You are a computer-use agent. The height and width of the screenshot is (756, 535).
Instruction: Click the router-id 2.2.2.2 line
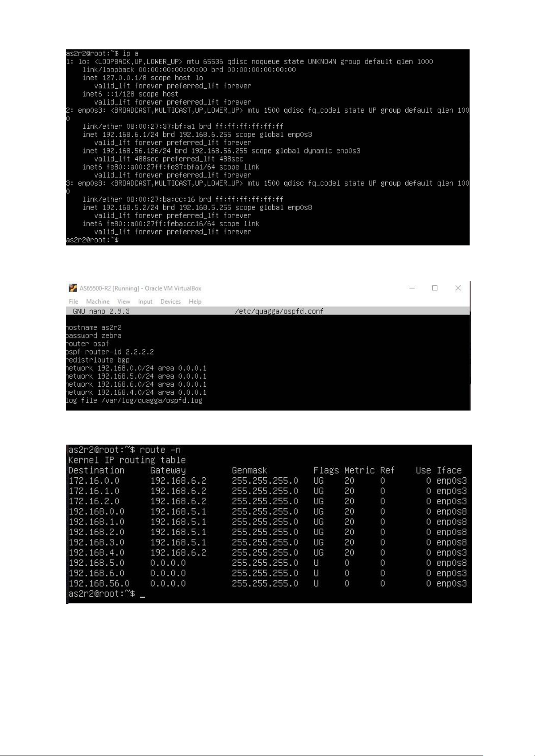click(x=110, y=352)
